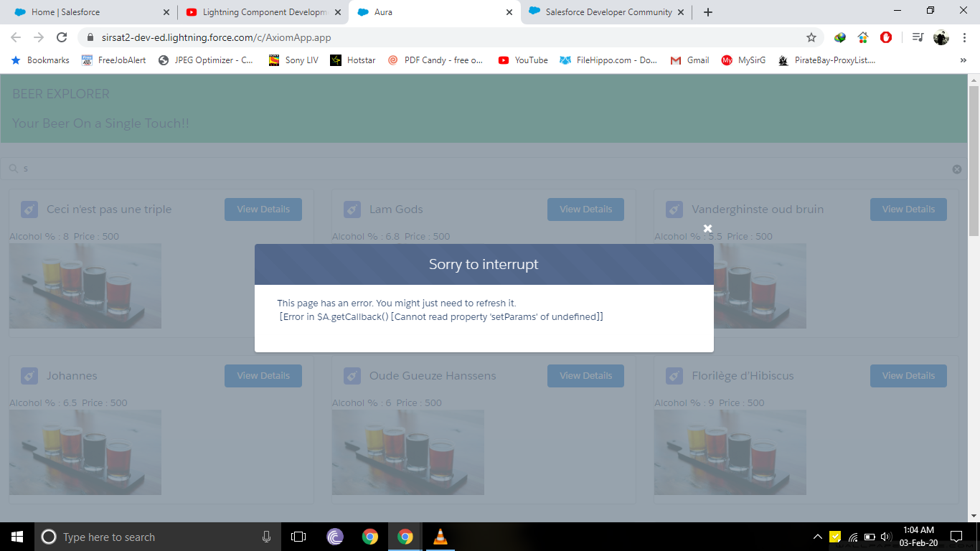Open the PirateBay-ProxyList bookmark
This screenshot has width=980, height=551.
coord(826,60)
